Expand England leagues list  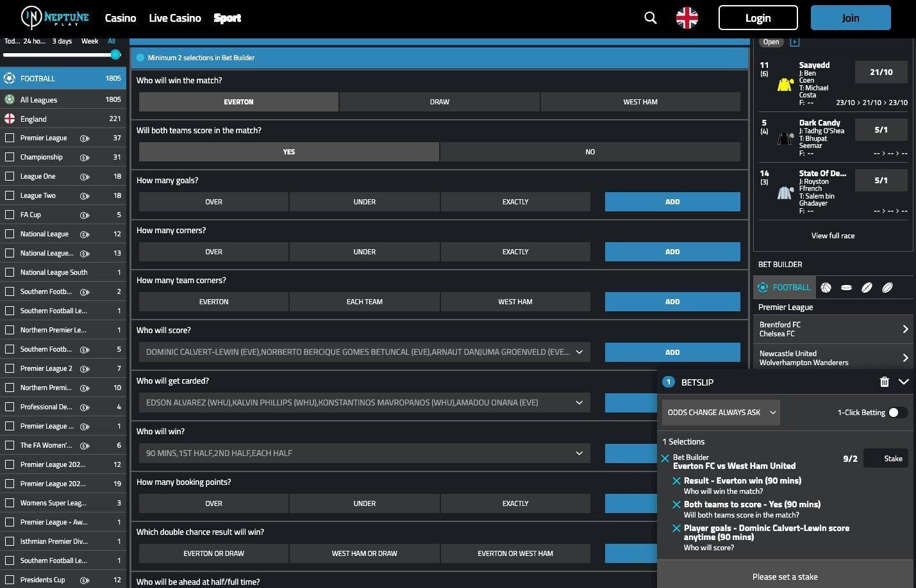point(63,118)
